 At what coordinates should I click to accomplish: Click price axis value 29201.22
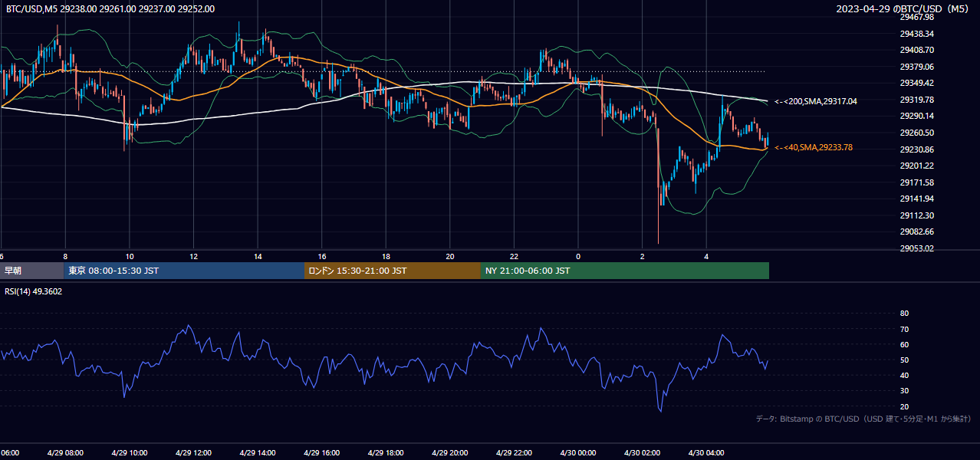pyautogui.click(x=916, y=166)
